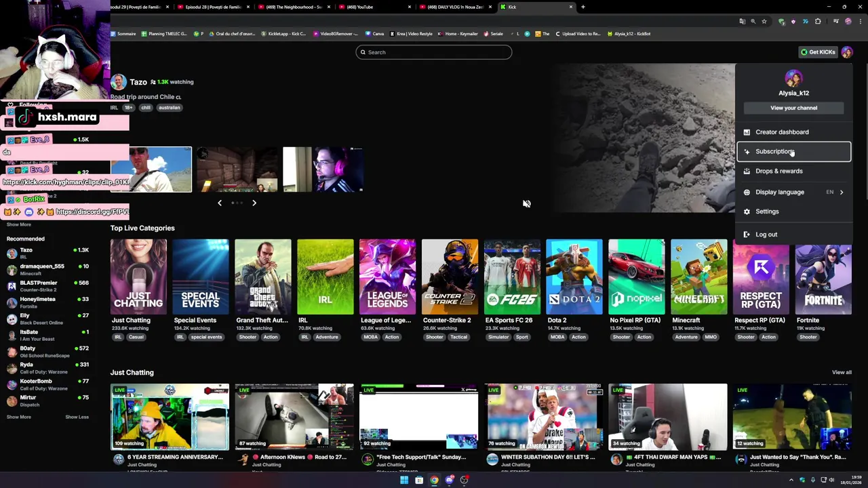
Task: Open the Canva bookmark
Action: click(374, 33)
